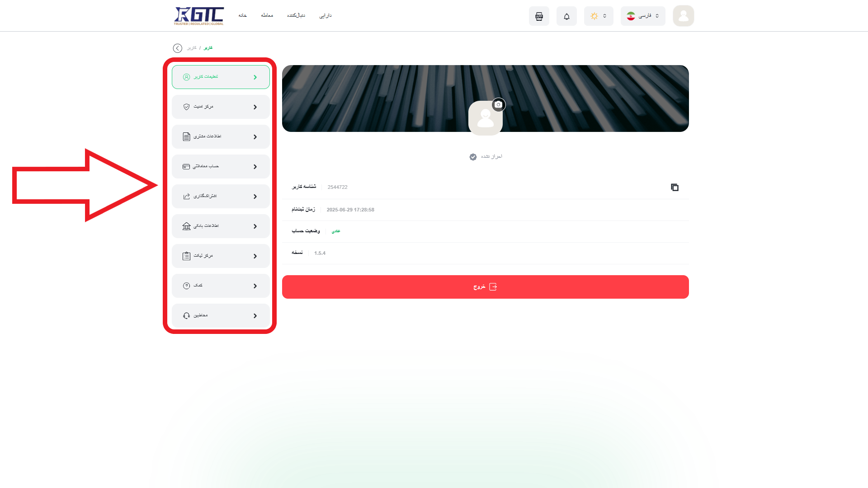
Task: Expand the مخاطبین chevron
Action: tap(255, 316)
